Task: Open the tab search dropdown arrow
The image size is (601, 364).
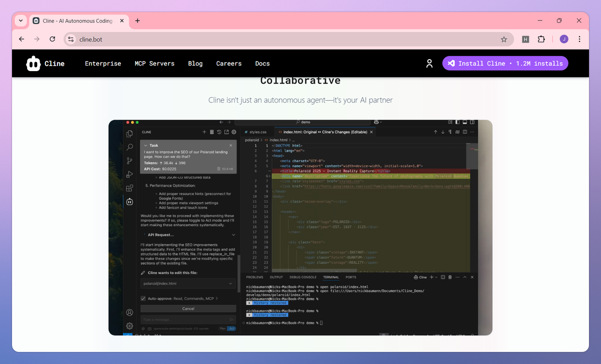Action: (21, 21)
